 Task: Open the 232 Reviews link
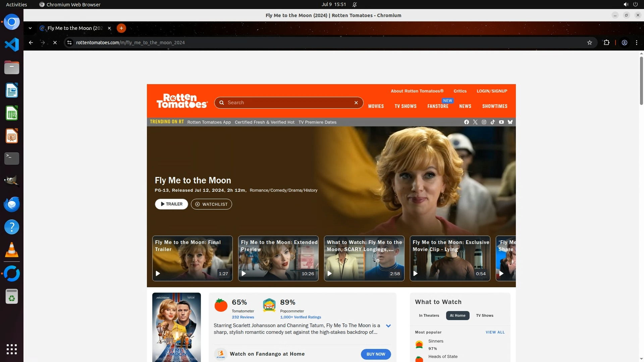243,317
